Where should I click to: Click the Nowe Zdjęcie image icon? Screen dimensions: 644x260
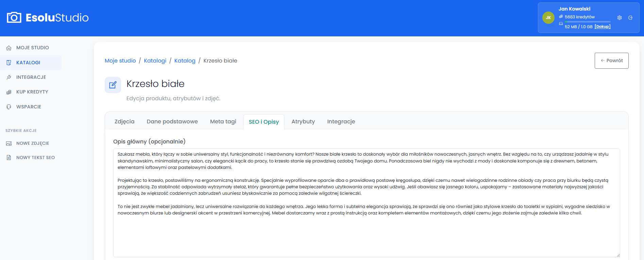click(9, 143)
